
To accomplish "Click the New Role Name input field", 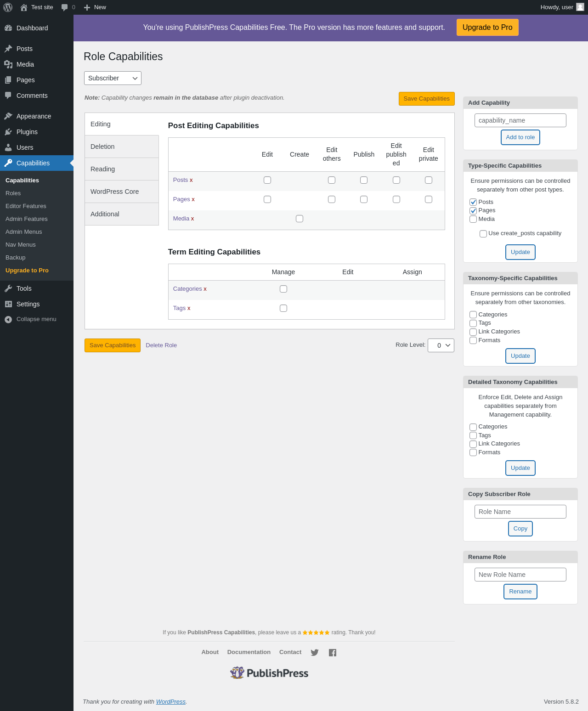I will [520, 575].
